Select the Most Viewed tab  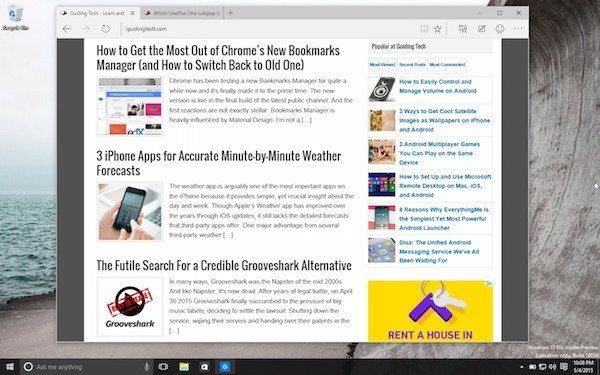pyautogui.click(x=382, y=65)
